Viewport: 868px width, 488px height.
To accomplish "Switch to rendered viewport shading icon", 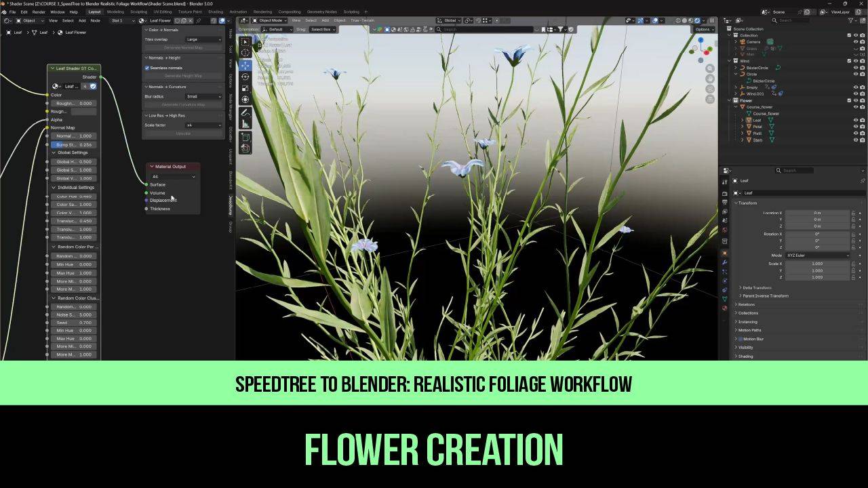I will point(697,20).
